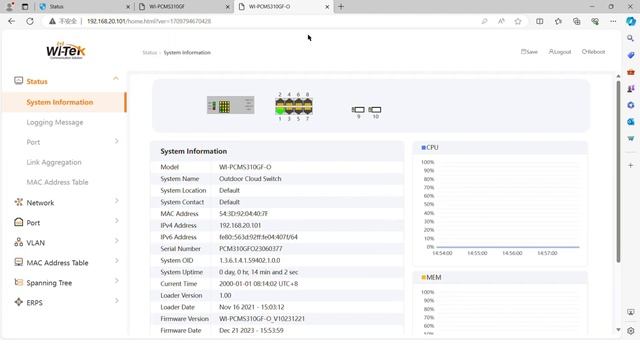Click the MAC Address value 54:3D:92:04:40:7F
The width and height of the screenshot is (640, 360).
coord(243,213)
